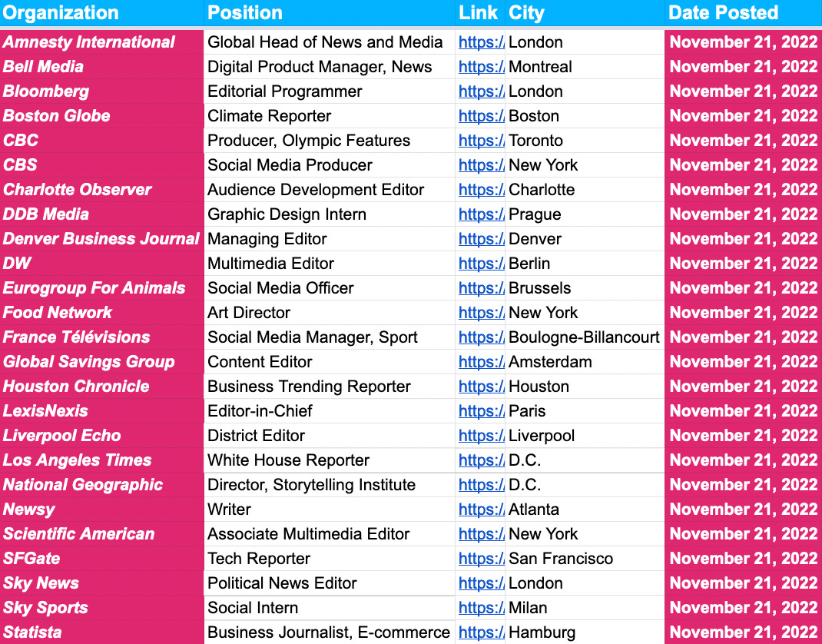Select the Art Director position cell

tap(330, 313)
